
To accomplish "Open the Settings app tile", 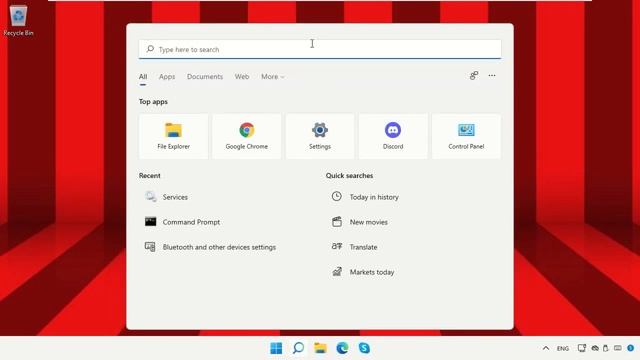I will click(x=320, y=136).
